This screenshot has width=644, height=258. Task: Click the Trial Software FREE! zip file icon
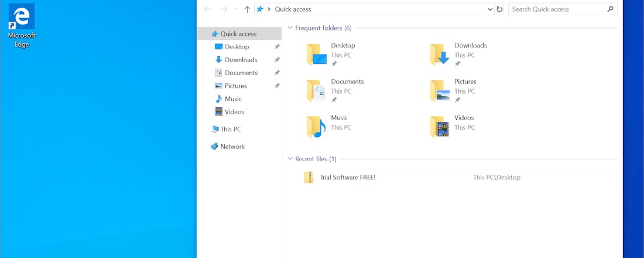tap(309, 177)
